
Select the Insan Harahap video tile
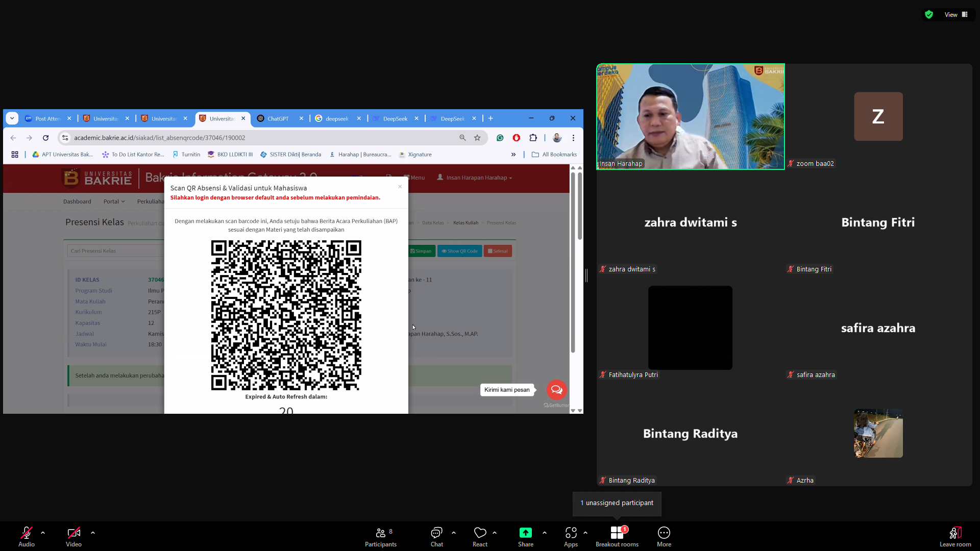(x=691, y=117)
